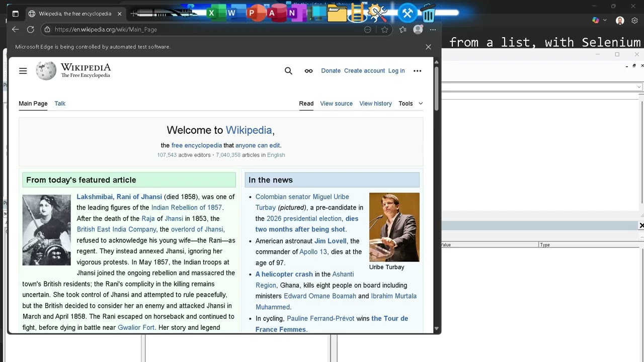The height and width of the screenshot is (362, 644).
Task: Select the Wikipedia browser tab
Action: 75,14
